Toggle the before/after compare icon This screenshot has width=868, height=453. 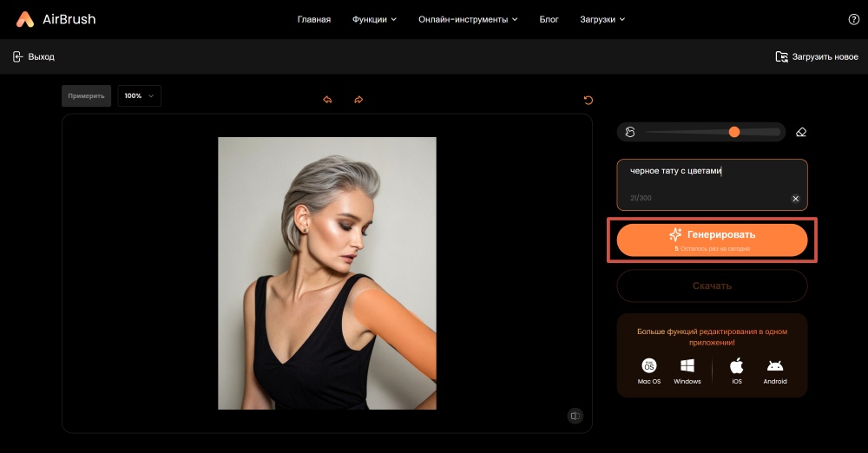coord(575,416)
